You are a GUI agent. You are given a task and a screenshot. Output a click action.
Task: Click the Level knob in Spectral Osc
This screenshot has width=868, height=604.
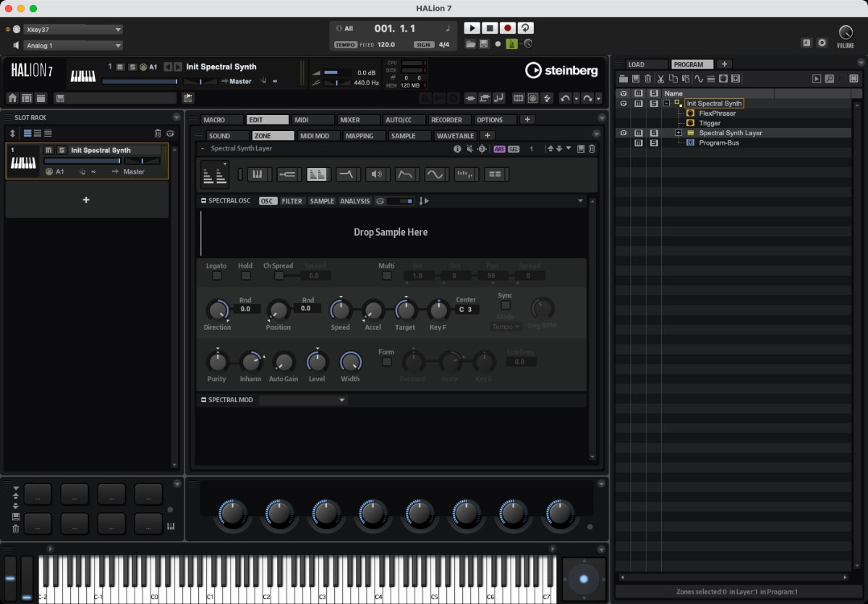tap(317, 361)
